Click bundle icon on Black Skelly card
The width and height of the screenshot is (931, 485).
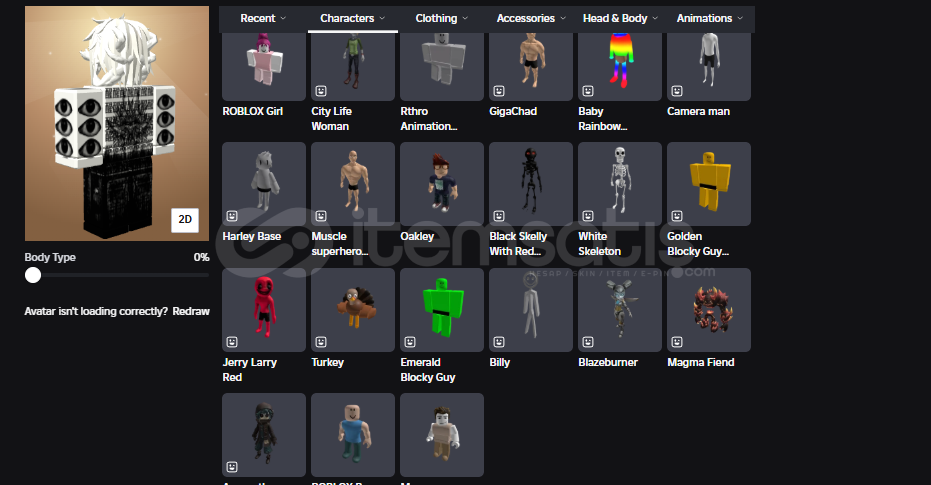(499, 216)
